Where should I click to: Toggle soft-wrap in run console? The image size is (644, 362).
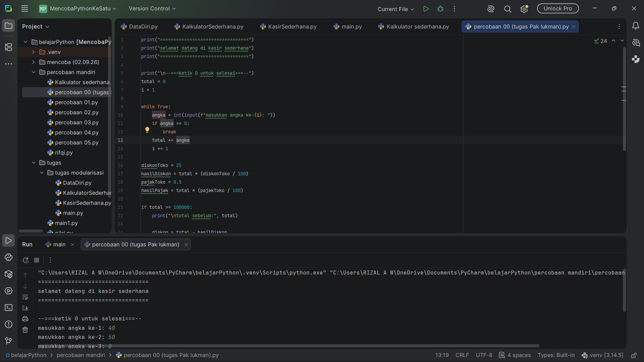click(25, 297)
